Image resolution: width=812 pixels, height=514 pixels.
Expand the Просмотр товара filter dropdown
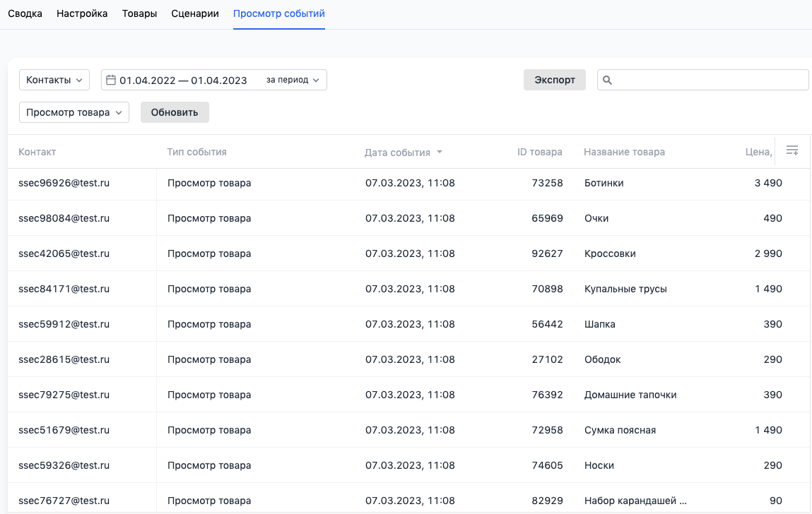(x=73, y=112)
